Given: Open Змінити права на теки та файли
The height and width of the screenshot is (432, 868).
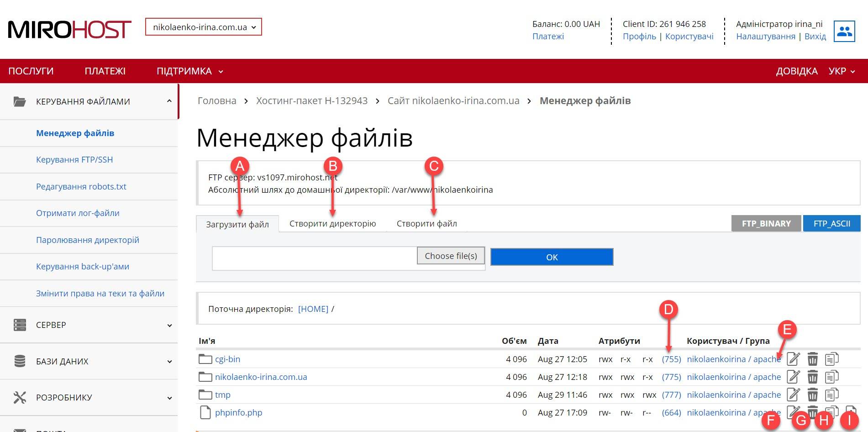Looking at the screenshot, I should (100, 293).
